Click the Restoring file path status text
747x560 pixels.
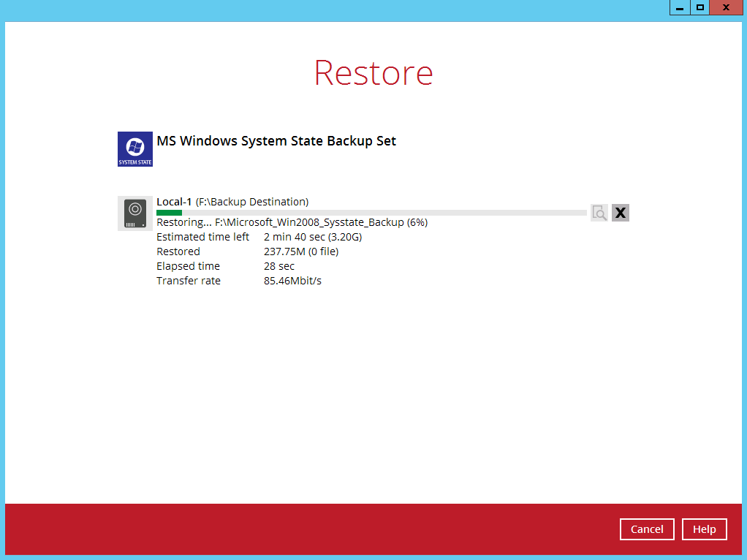(292, 222)
